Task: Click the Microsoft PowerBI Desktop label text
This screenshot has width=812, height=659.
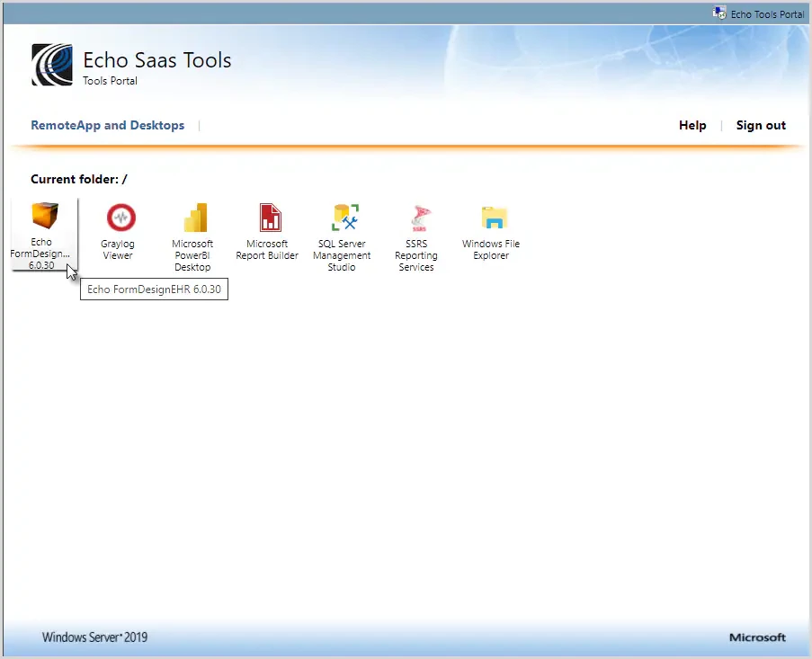Action: [x=192, y=255]
